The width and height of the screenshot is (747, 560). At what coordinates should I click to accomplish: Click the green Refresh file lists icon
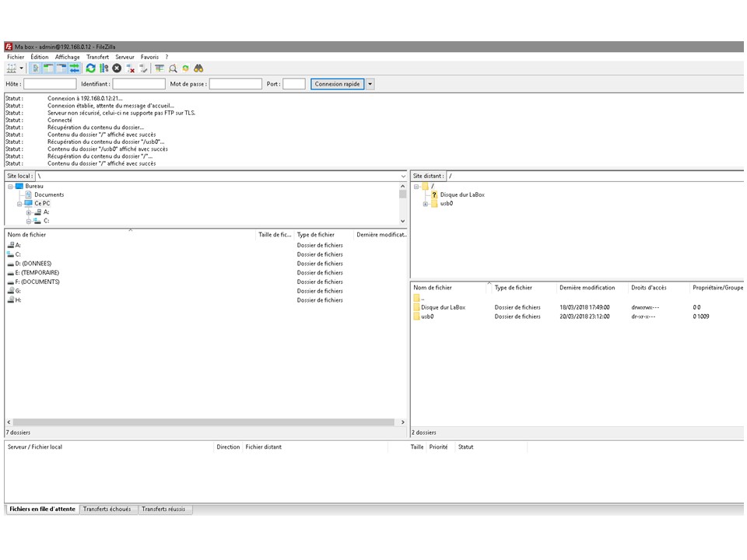[x=90, y=68]
